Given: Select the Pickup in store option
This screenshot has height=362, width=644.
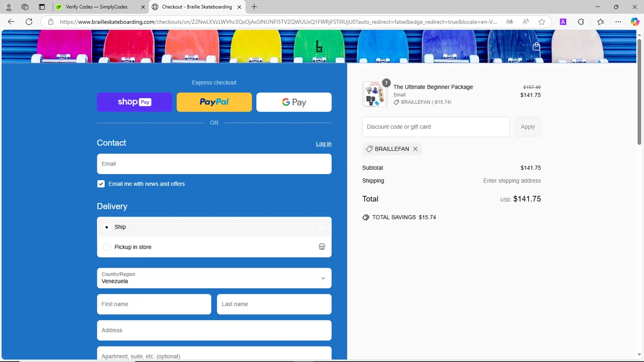Looking at the screenshot, I should pyautogui.click(x=214, y=247).
